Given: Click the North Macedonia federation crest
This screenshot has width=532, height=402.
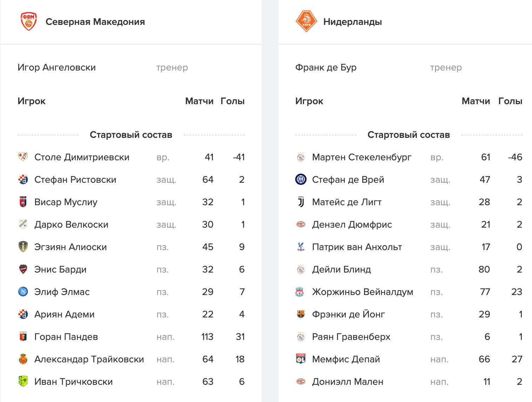Looking at the screenshot, I should point(29,22).
